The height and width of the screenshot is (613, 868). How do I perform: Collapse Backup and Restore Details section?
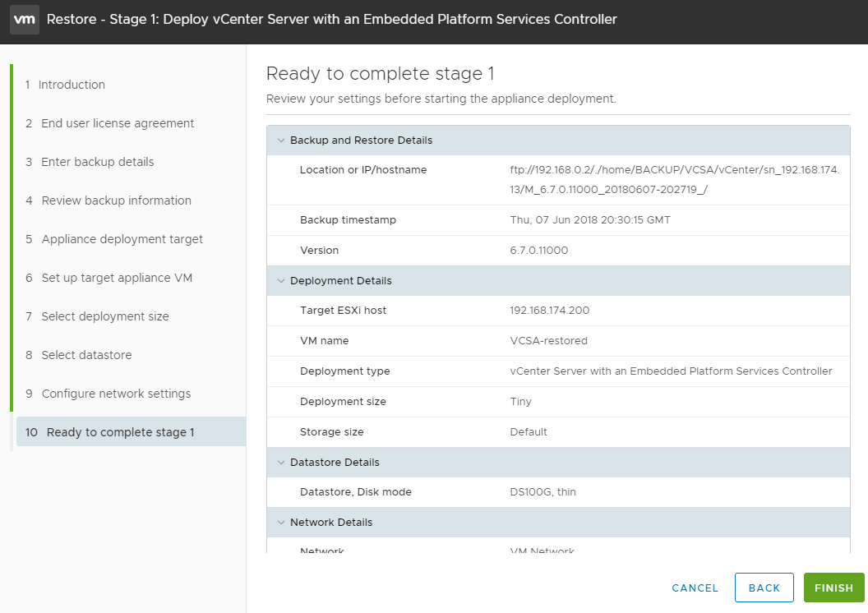click(281, 141)
